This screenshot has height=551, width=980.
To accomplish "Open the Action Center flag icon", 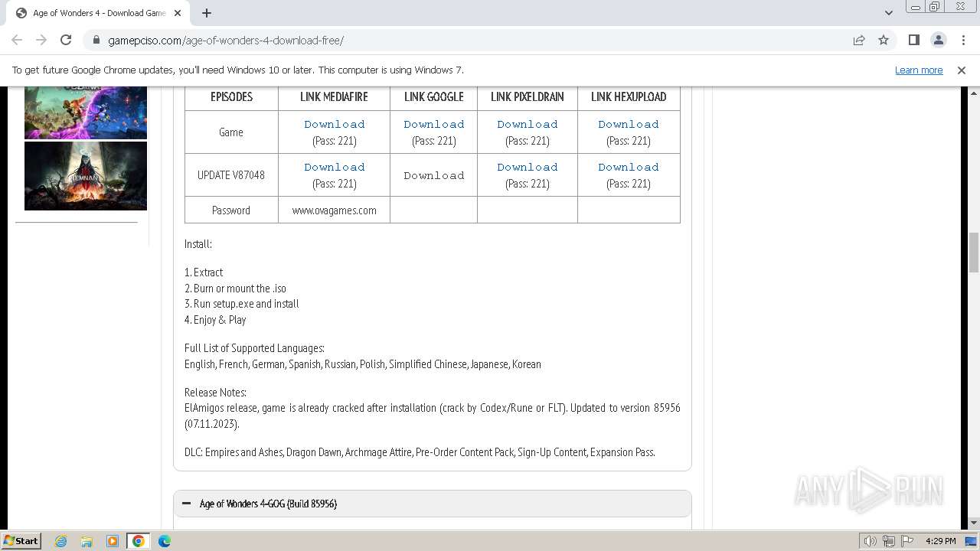I will pyautogui.click(x=907, y=541).
